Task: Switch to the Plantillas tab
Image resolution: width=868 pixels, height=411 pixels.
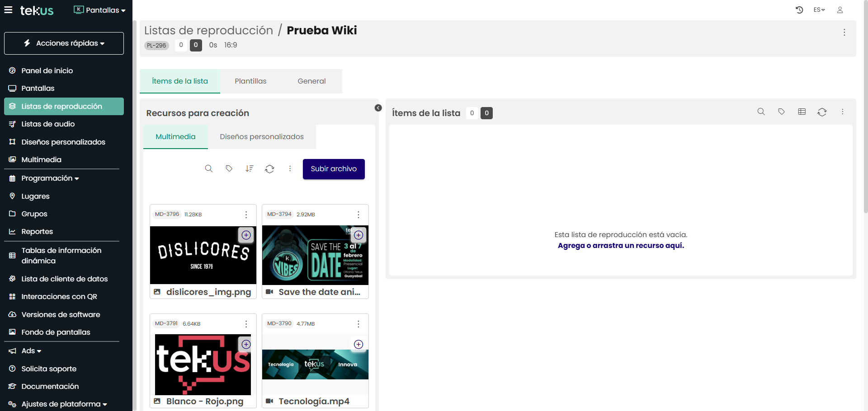Action: (x=250, y=81)
